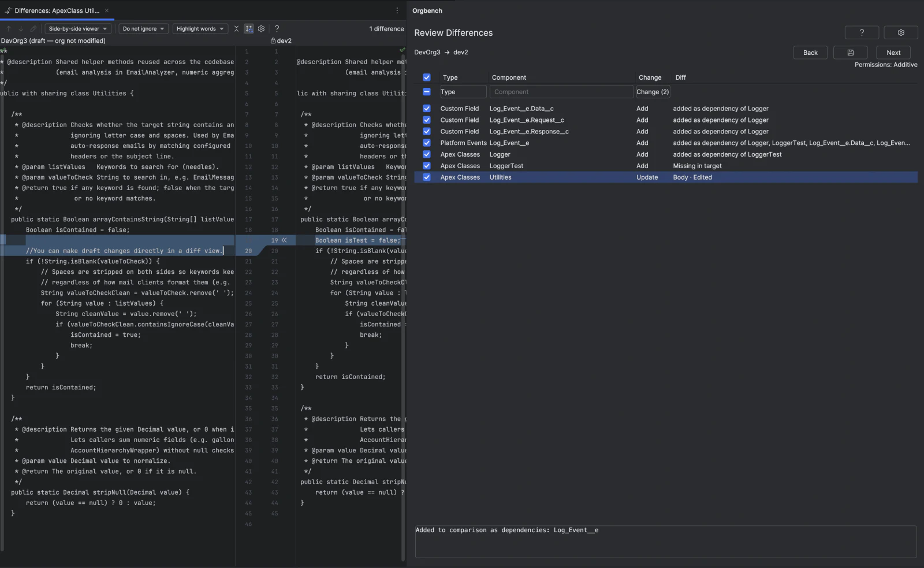Focus the Component filter field
Screen dimensions: 924x568
[561, 92]
